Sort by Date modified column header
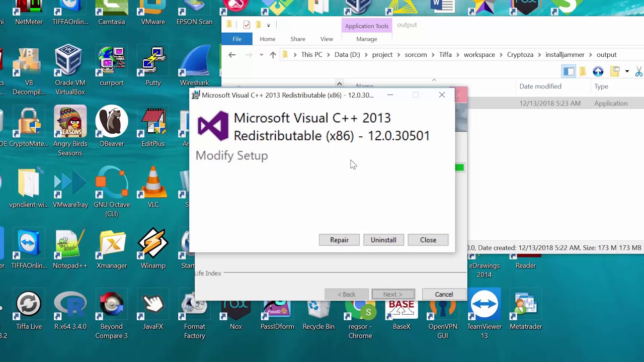 click(540, 86)
